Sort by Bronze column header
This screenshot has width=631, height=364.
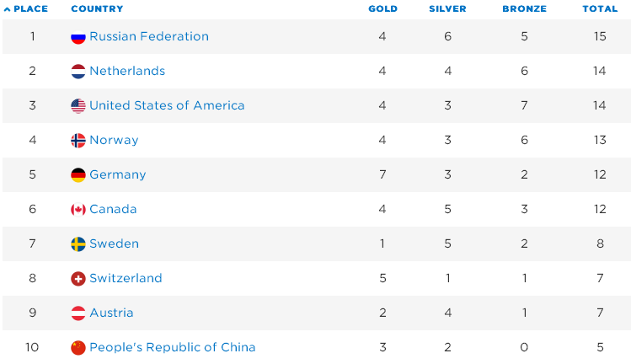524,9
